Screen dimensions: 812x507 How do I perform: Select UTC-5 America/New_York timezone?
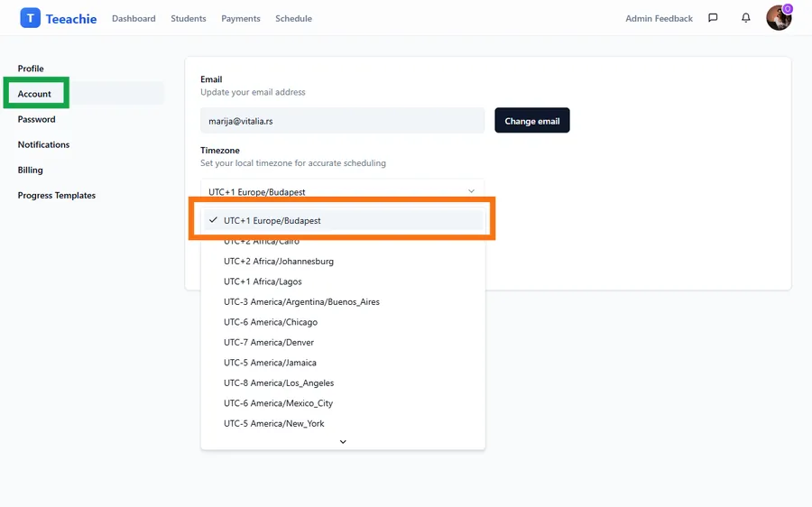pyautogui.click(x=274, y=423)
